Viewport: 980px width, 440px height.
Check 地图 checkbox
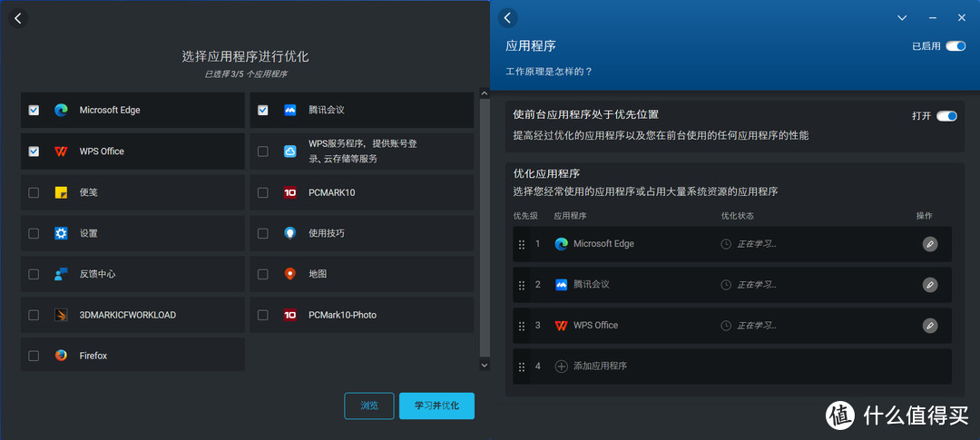pos(263,274)
